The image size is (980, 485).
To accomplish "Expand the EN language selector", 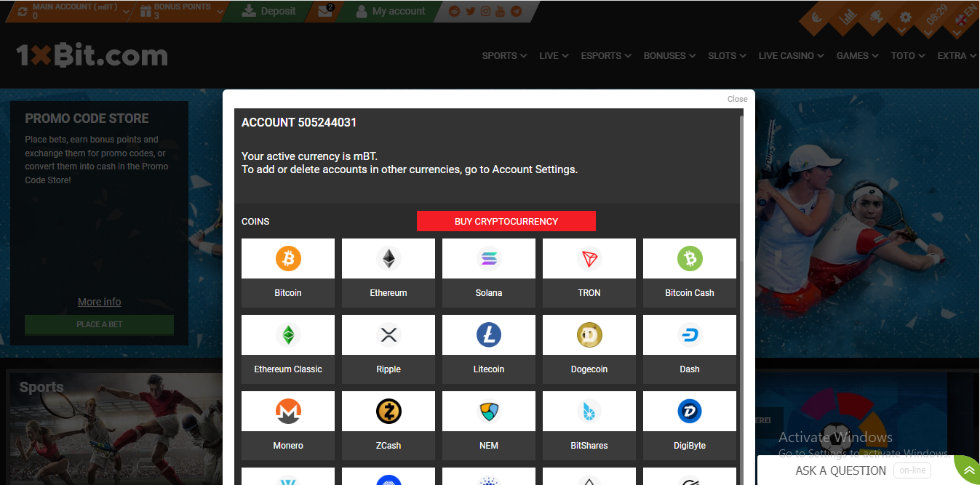I will tap(962, 16).
